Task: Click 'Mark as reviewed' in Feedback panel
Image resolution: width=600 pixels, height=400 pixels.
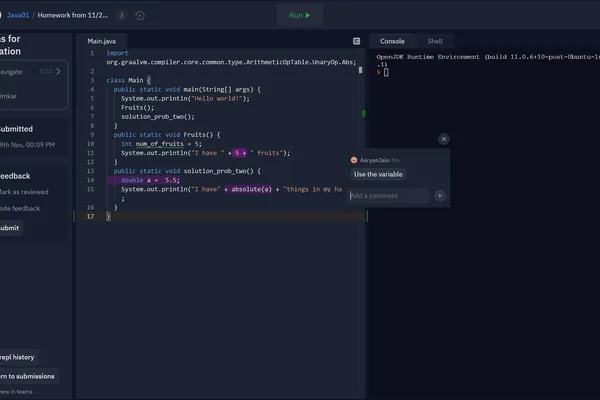Action: 24,192
